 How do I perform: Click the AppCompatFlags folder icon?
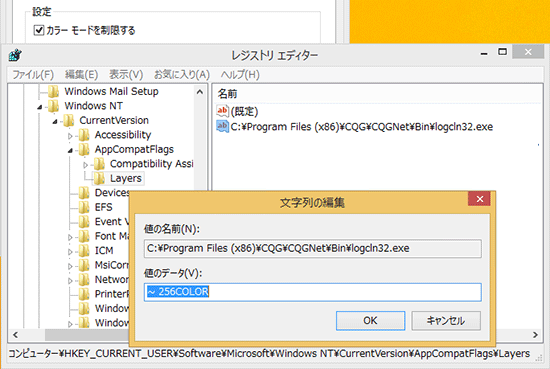pos(84,149)
